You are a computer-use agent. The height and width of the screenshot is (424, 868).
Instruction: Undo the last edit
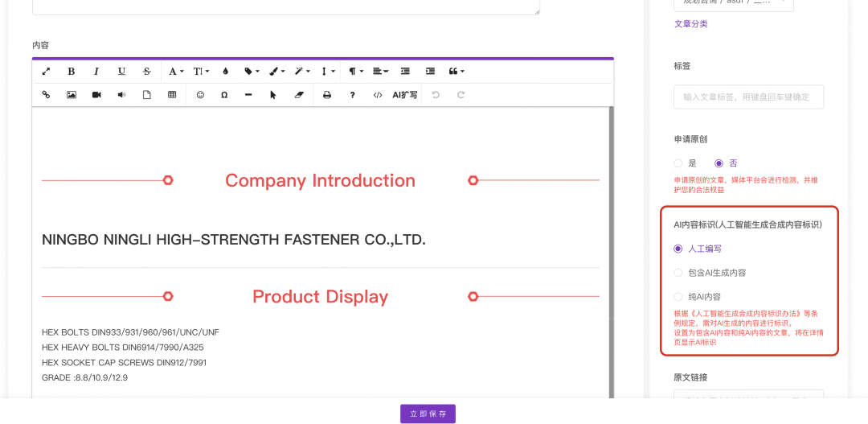436,95
